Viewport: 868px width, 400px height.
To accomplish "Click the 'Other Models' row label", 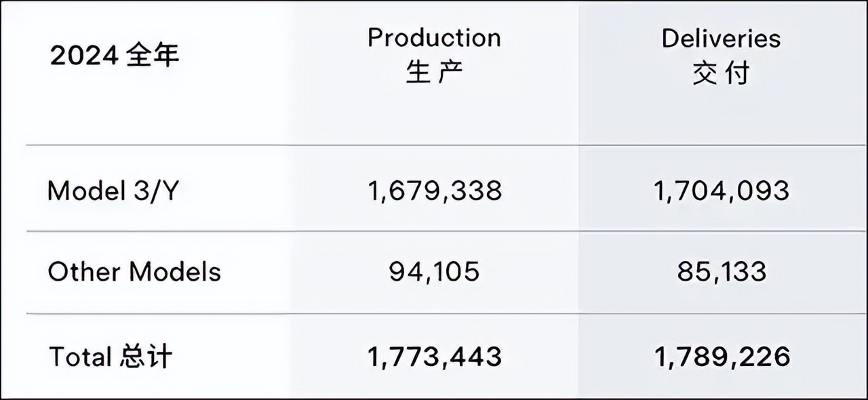I will 134,272.
